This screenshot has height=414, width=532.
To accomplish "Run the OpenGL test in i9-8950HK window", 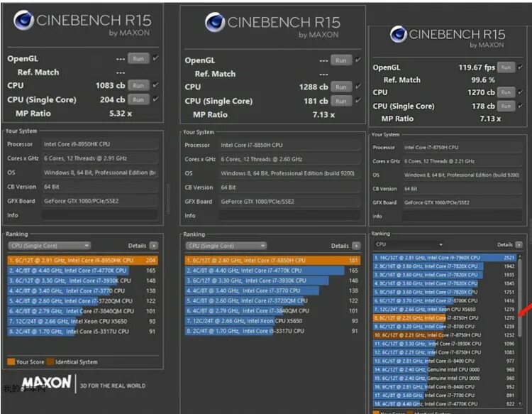I will coord(138,58).
